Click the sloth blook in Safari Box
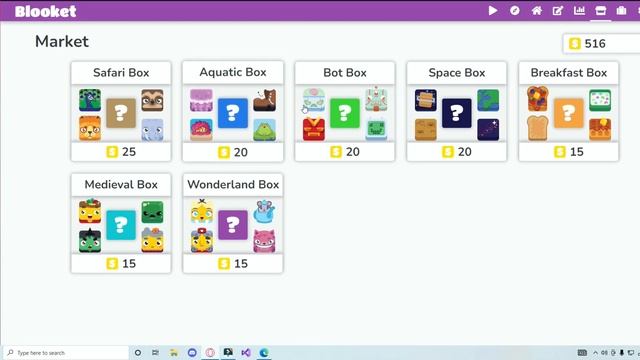This screenshot has height=360, width=640. click(152, 100)
